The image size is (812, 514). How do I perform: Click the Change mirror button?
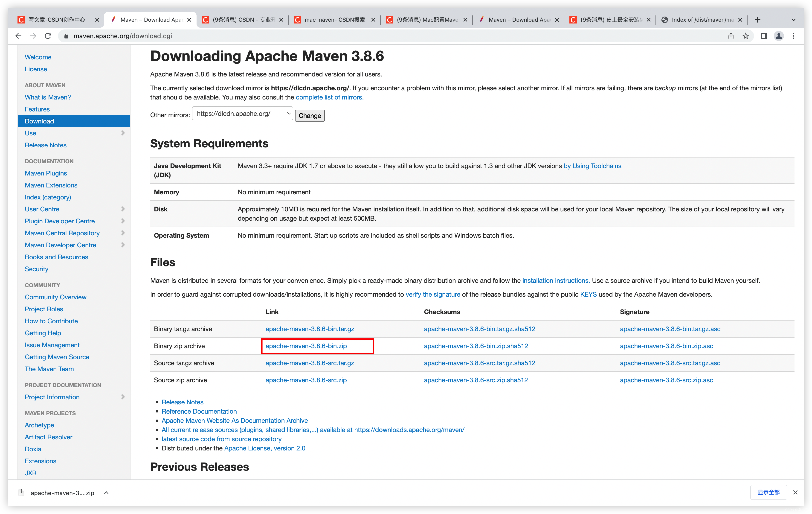click(310, 115)
